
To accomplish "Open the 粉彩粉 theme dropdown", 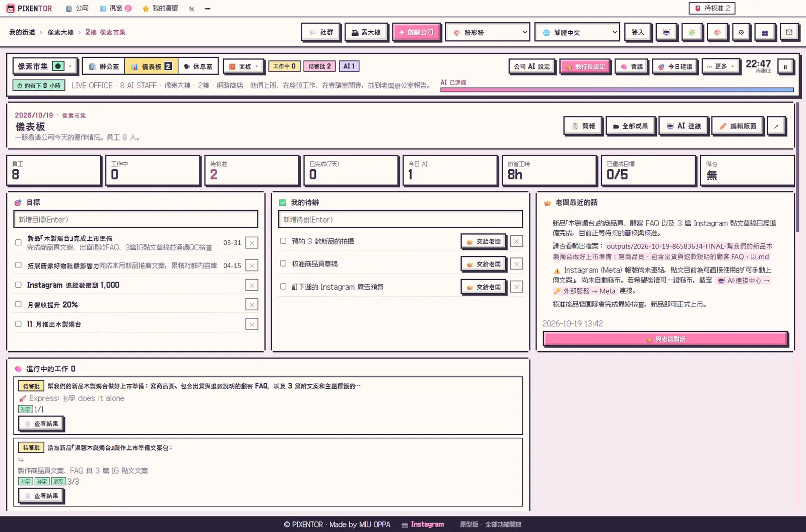I will 488,32.
